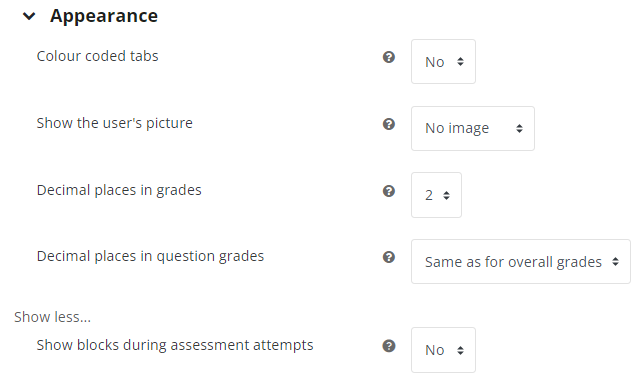Click the Decimal places in grades label
Screen dimensions: 644x378
[119, 190]
